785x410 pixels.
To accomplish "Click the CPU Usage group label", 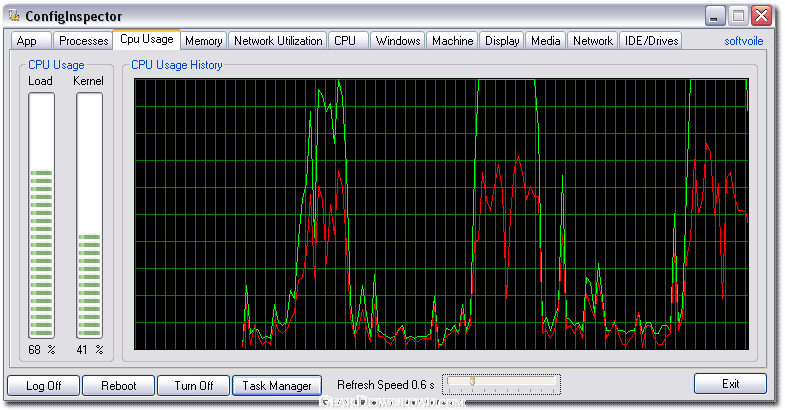I will coord(56,65).
